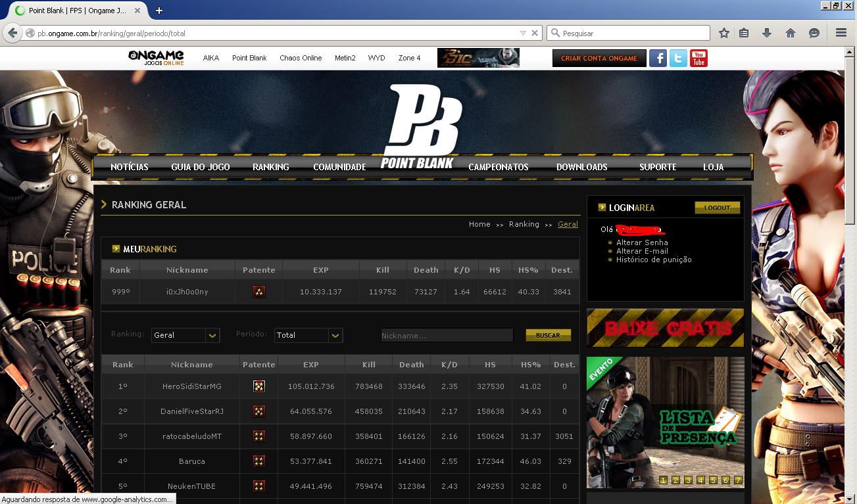Go to browser home icon
Screen dimensions: 857x504
[x=791, y=33]
